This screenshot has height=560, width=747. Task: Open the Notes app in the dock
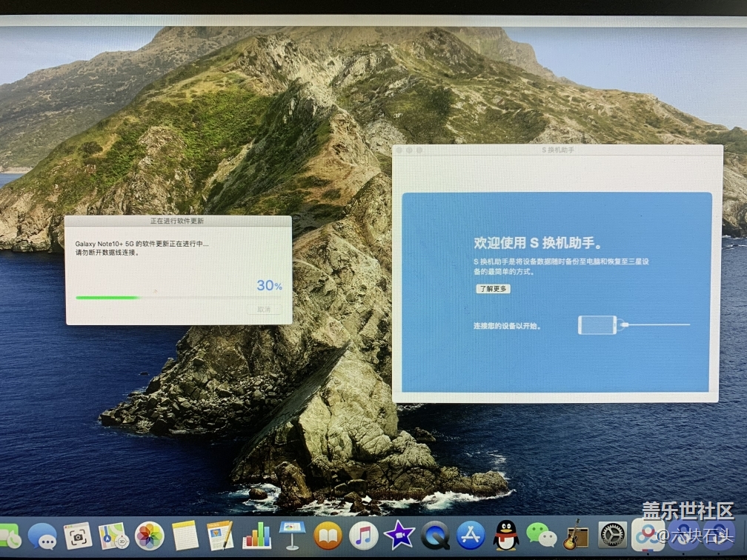click(185, 536)
